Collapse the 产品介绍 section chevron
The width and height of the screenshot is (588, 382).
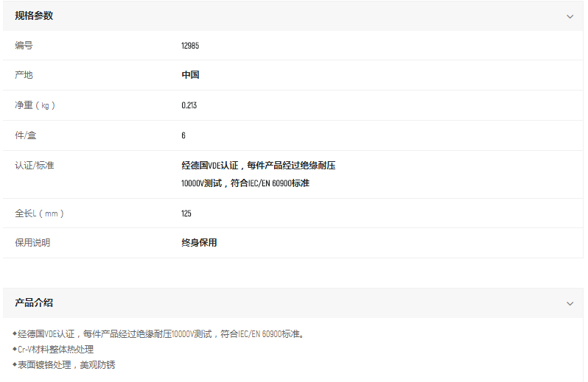(570, 303)
